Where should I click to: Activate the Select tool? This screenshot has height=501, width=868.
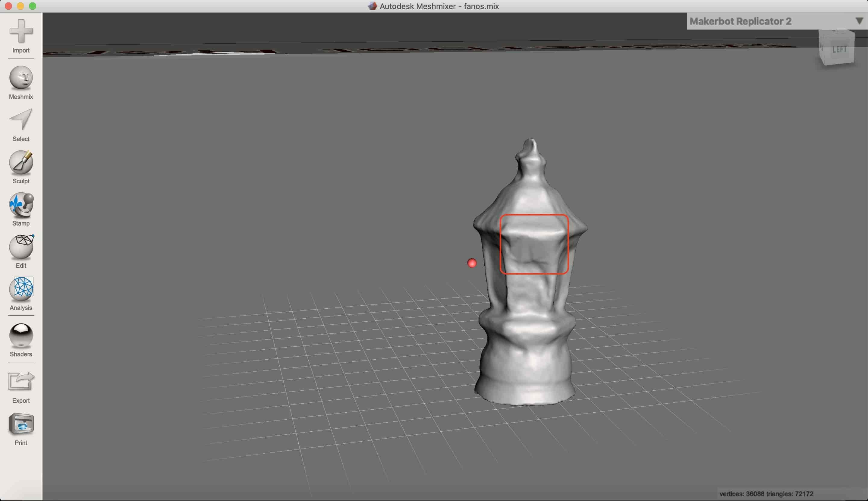(21, 125)
